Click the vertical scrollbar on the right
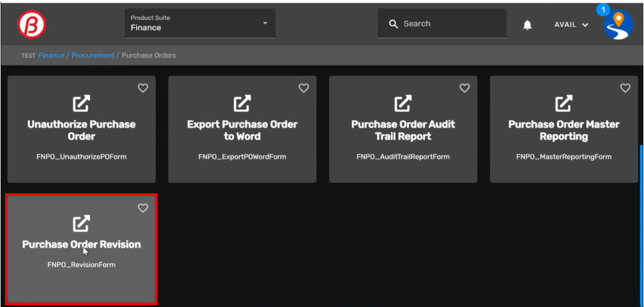The height and width of the screenshot is (307, 644). coord(641,190)
